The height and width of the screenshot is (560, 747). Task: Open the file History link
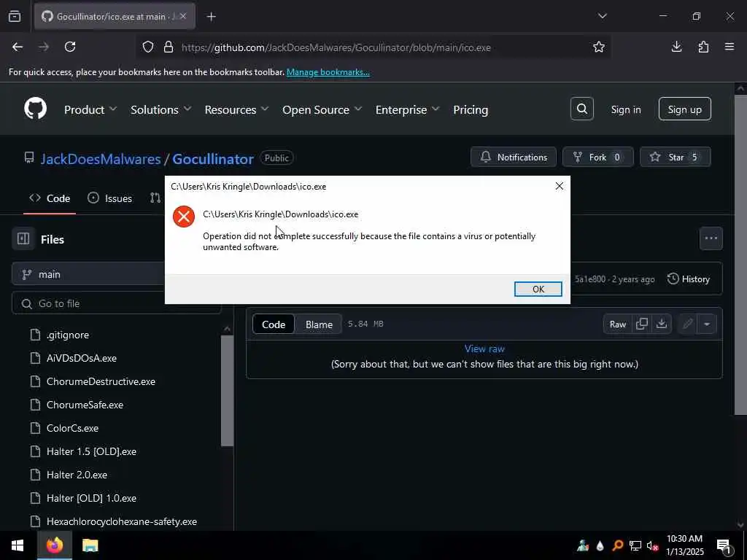point(689,279)
